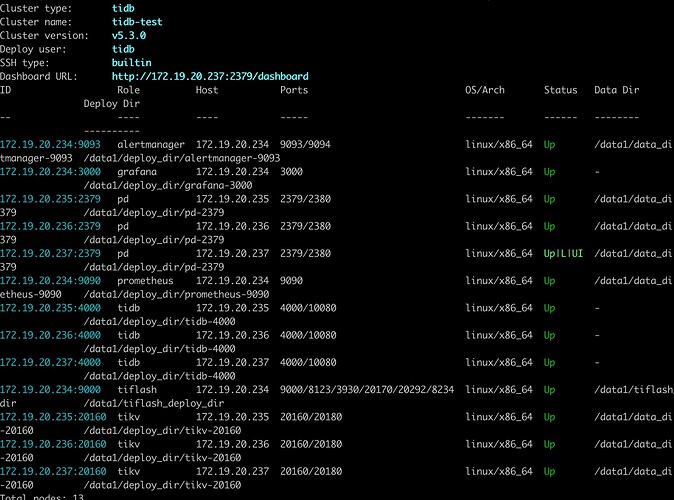The height and width of the screenshot is (500, 674).
Task: Open the dashboard URL http://172.19.20.237:2379/dashboard
Action: [210, 77]
